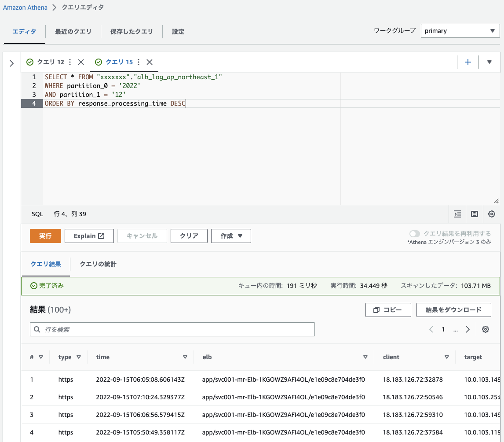Open keyboard shortcuts icon in editor footer
This screenshot has height=442, width=504.
[475, 214]
